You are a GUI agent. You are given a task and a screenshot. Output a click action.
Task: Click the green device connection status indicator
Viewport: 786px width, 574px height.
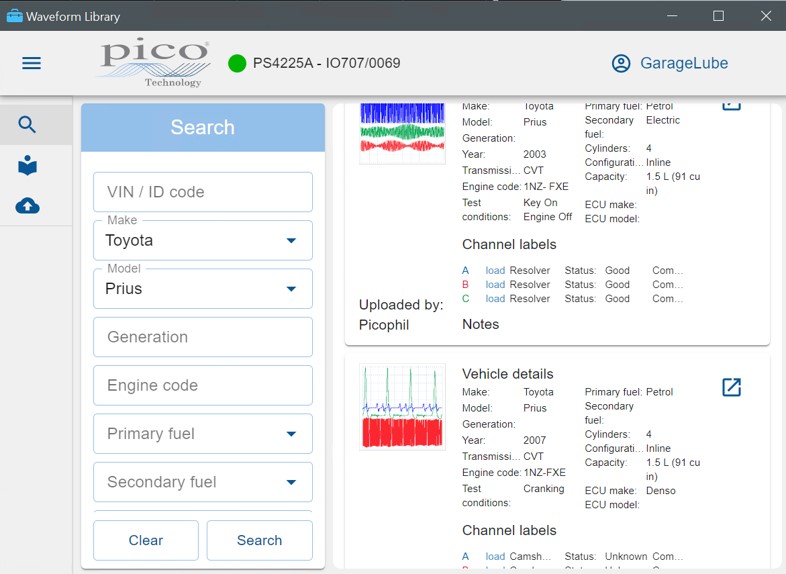pos(237,63)
